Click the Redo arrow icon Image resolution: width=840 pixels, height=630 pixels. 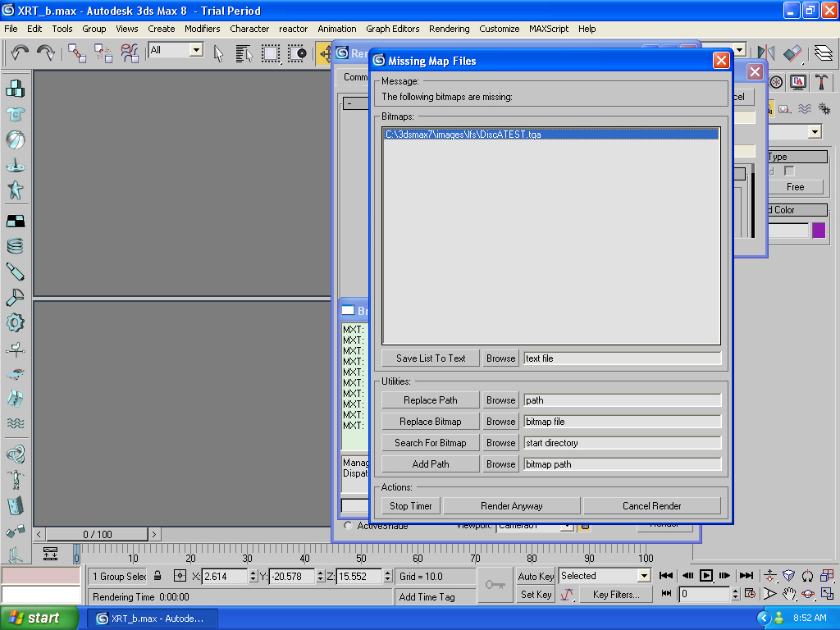(46, 53)
